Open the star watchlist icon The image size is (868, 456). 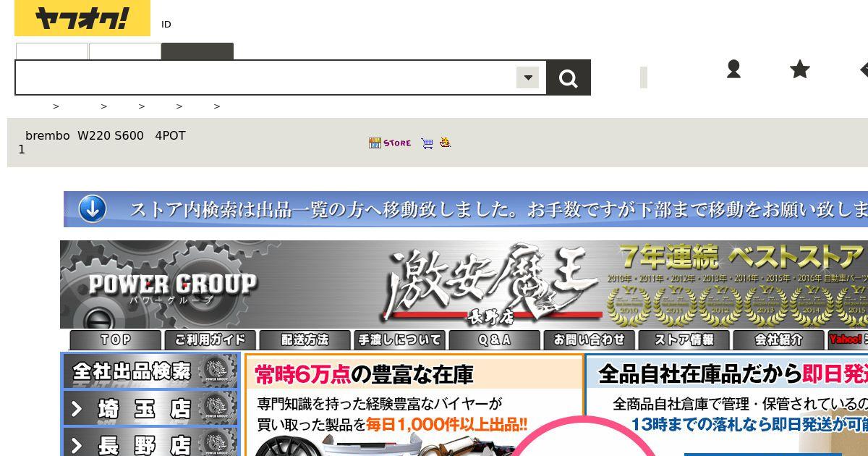click(800, 69)
